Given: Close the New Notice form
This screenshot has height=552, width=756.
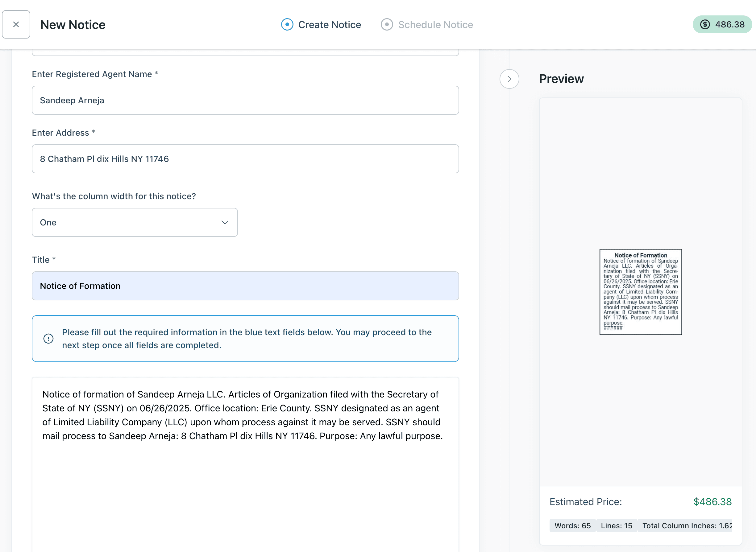Looking at the screenshot, I should 16,24.
